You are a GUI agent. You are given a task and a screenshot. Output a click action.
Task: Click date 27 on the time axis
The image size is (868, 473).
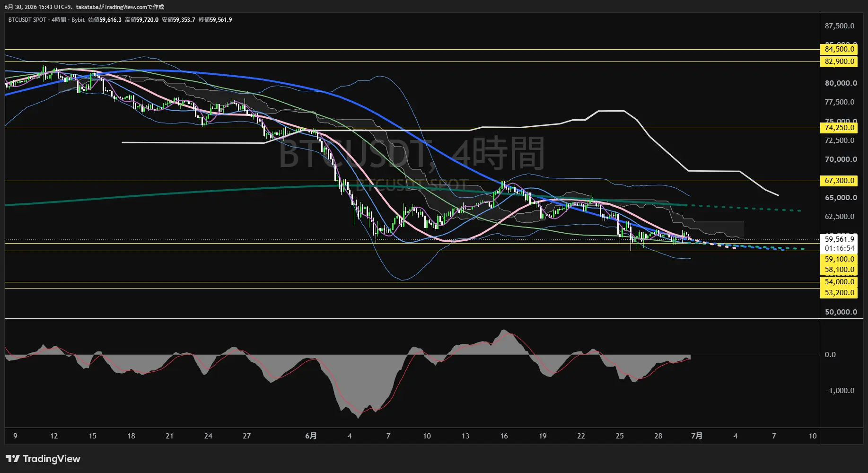(246, 436)
